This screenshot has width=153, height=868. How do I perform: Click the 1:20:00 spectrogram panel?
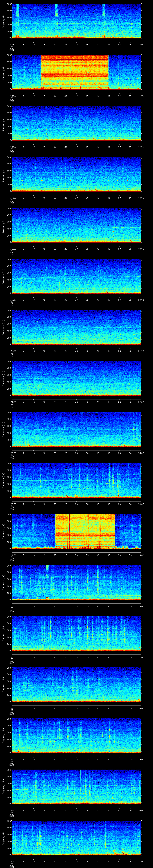point(76,327)
